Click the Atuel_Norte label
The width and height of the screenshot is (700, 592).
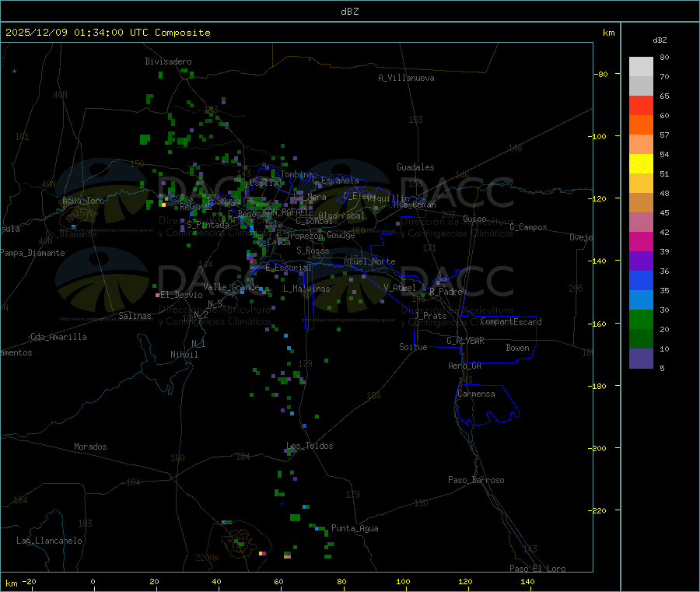[x=369, y=261]
